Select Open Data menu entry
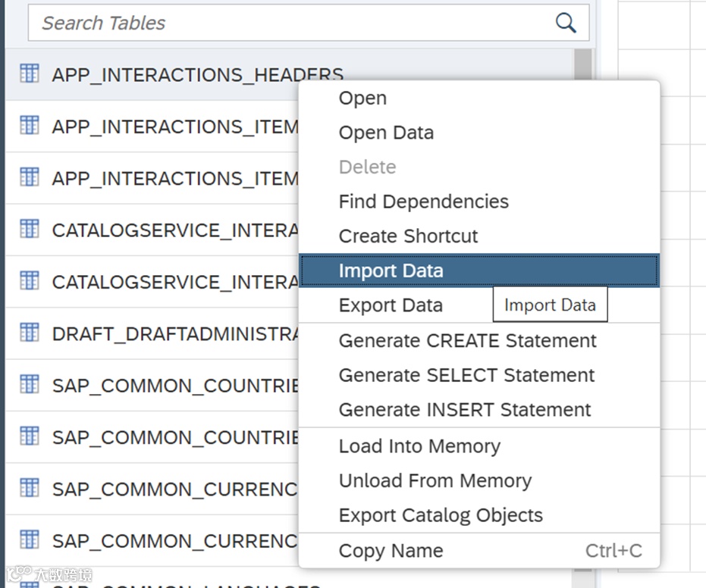706x588 pixels. [386, 133]
